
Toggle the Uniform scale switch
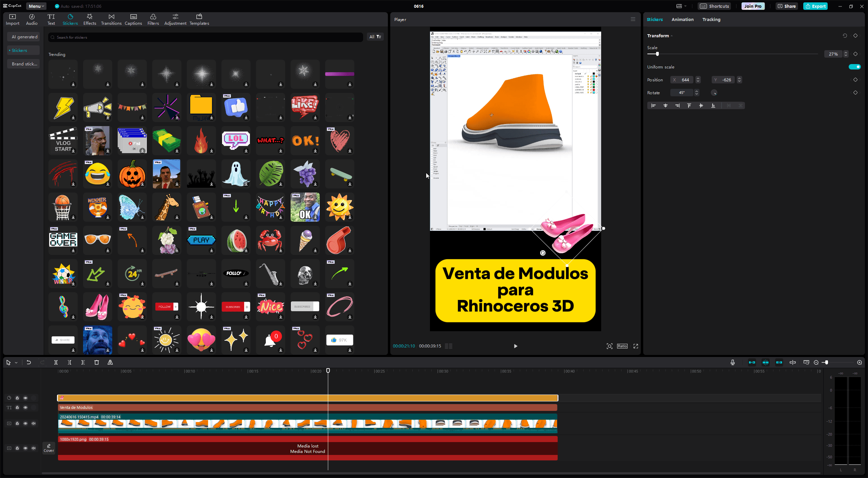(854, 67)
